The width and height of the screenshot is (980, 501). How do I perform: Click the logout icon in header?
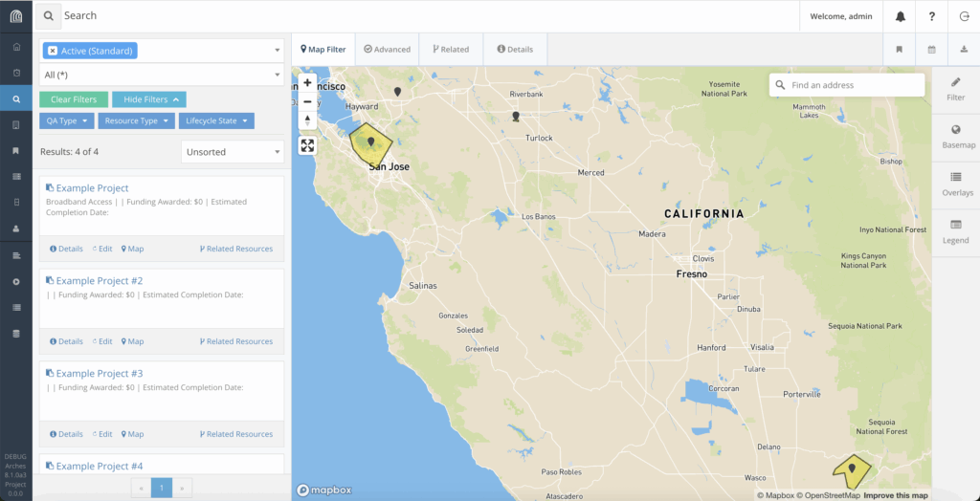tap(963, 16)
